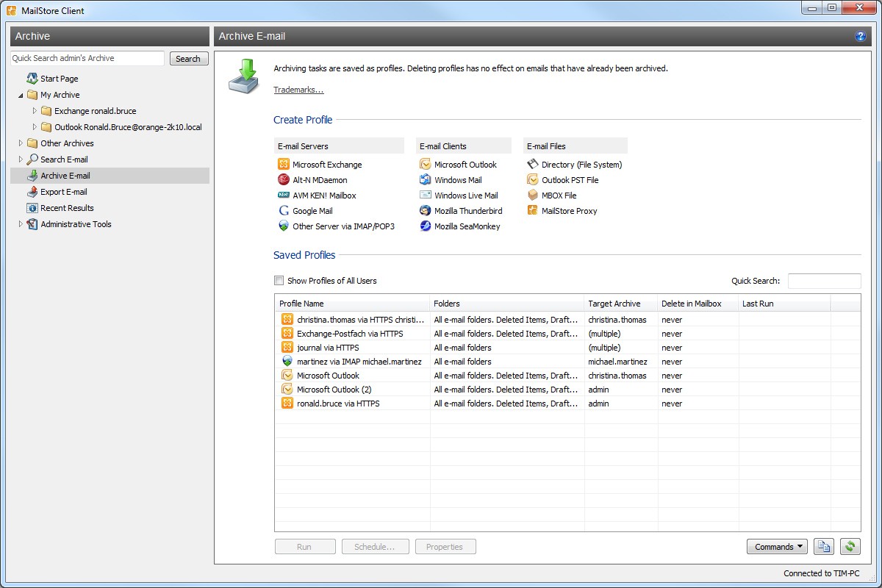882x588 pixels.
Task: Click the copy profiles icon button
Action: (824, 547)
